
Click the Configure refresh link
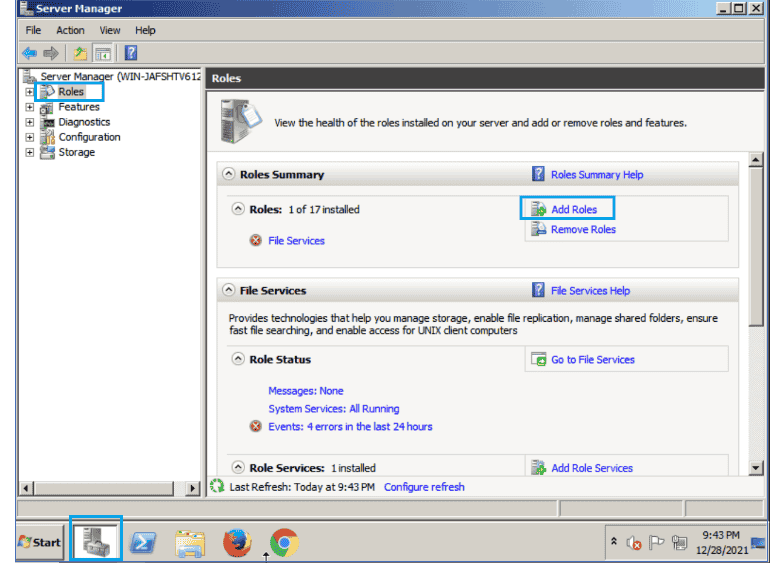424,487
